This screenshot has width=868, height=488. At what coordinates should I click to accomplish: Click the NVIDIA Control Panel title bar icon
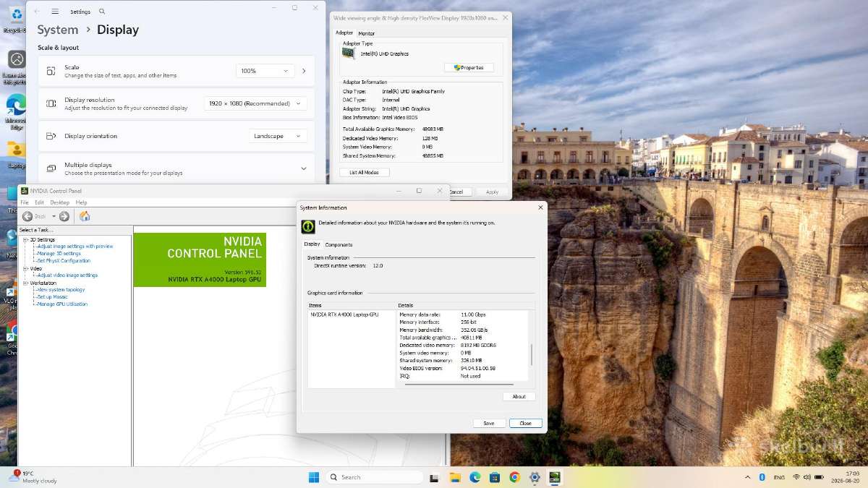click(25, 191)
